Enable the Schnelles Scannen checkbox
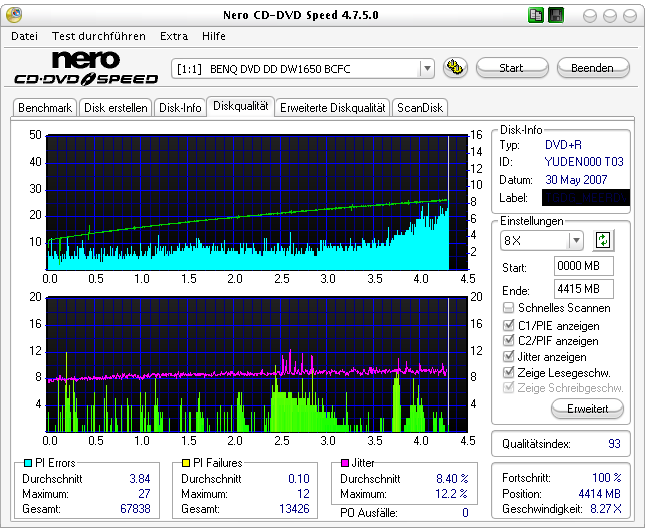645x528 pixels. coord(508,308)
